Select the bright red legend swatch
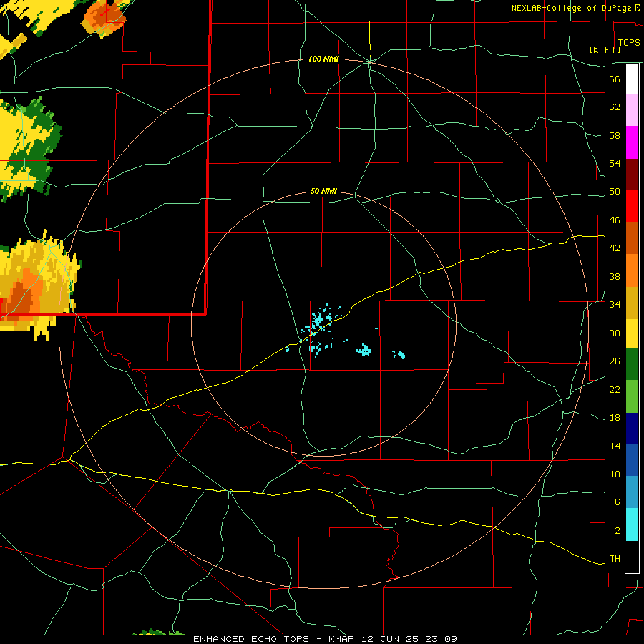This screenshot has height=644, width=644. (632, 206)
